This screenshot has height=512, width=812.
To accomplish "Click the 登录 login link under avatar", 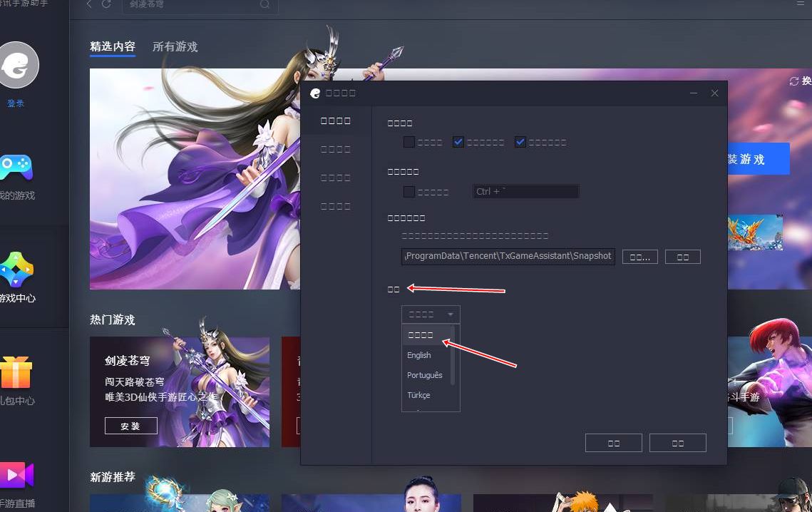I will tap(16, 103).
